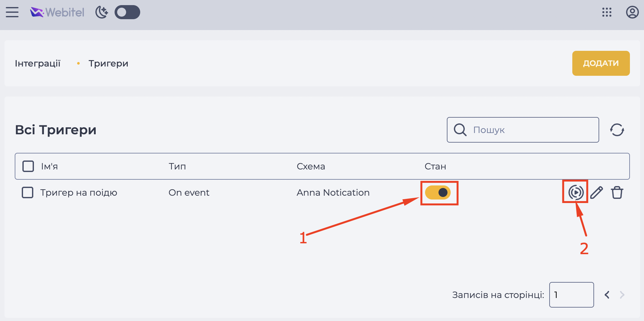The width and height of the screenshot is (644, 321).
Task: Check the Тригер на поідю row checkbox
Action: point(28,192)
